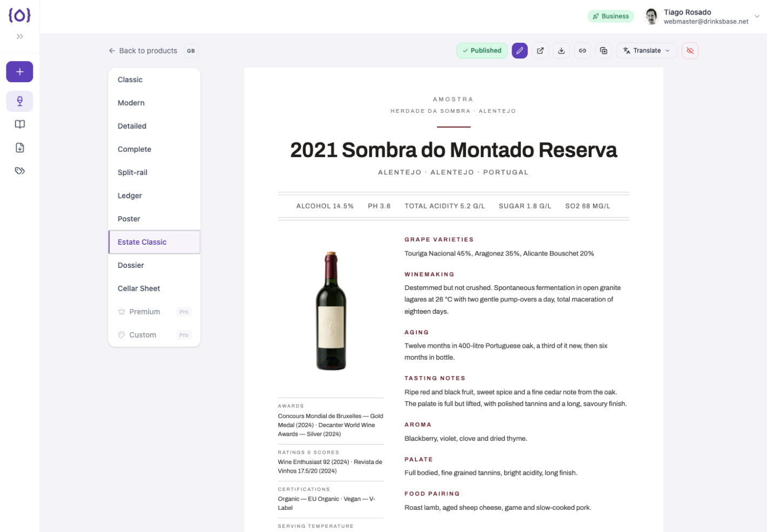The image size is (767, 532).
Task: Select the Split-rail template
Action: point(154,172)
